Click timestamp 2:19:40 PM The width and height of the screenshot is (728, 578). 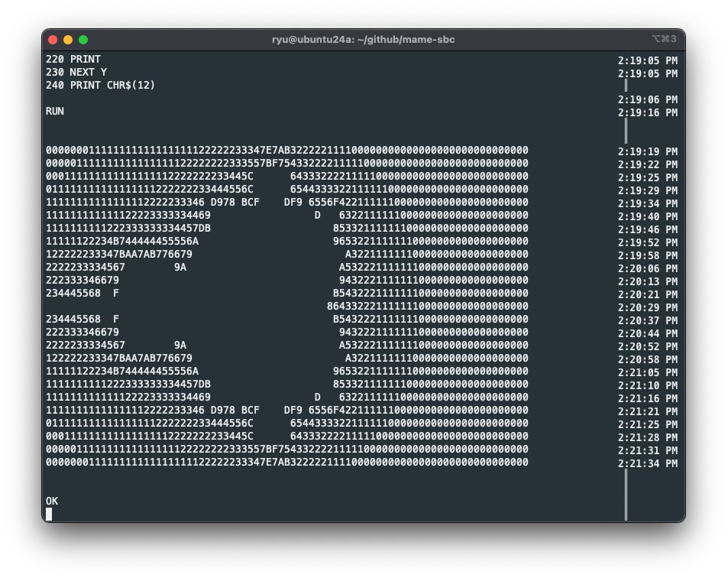tap(648, 217)
